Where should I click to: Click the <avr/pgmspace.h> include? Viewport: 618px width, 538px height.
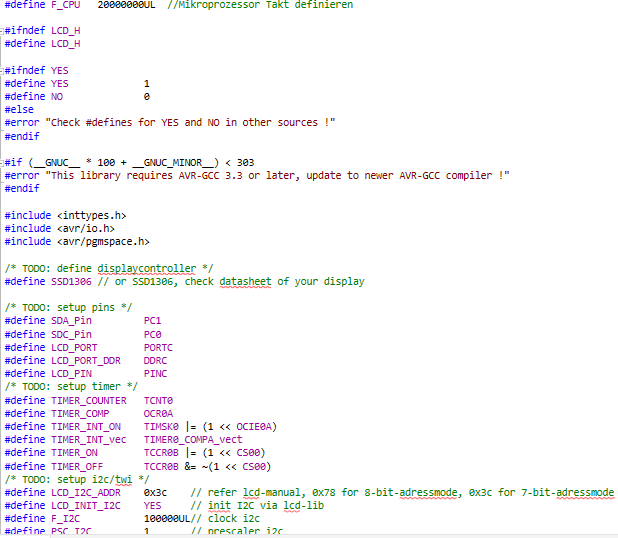[x=103, y=242]
